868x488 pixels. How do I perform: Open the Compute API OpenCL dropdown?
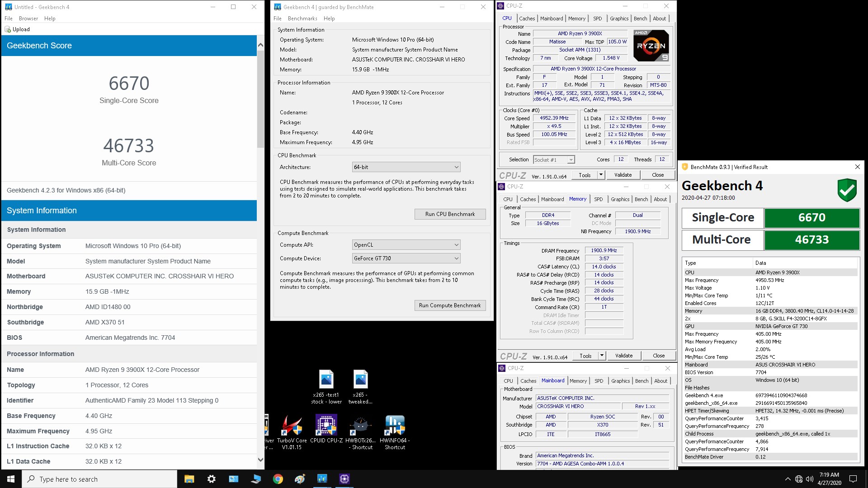(406, 245)
